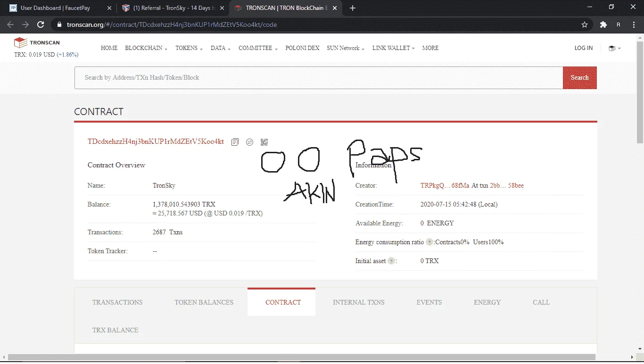Viewport: 644px width, 364px height.
Task: Switch to the INTERNAL TXNS tab
Action: click(x=359, y=302)
